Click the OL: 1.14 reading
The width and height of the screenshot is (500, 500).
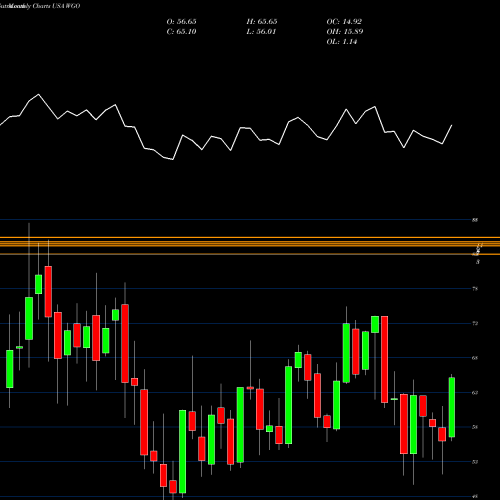[342, 42]
